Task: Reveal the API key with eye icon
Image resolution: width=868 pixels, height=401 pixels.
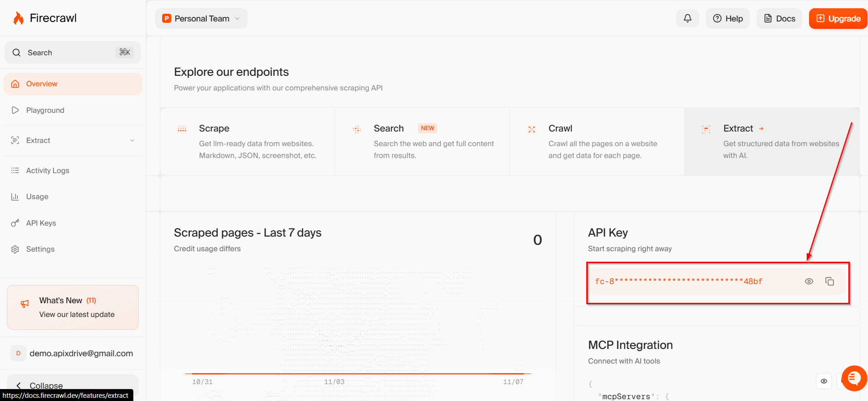Action: (x=809, y=281)
